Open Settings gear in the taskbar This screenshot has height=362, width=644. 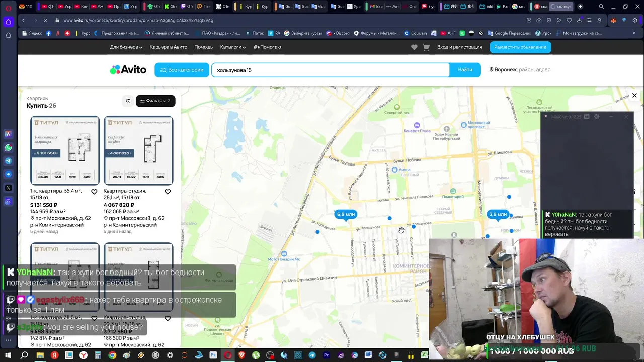click(170, 355)
